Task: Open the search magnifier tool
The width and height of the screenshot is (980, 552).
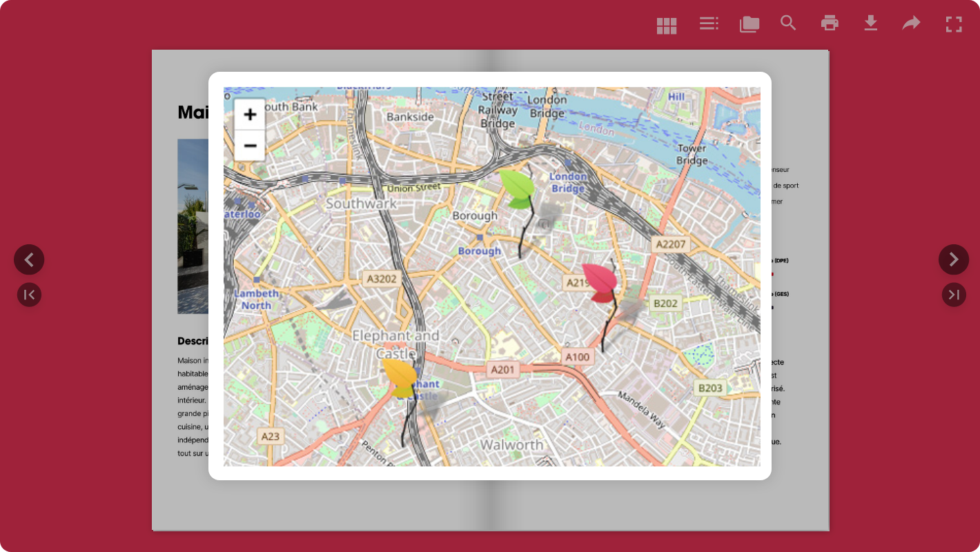Action: tap(788, 23)
